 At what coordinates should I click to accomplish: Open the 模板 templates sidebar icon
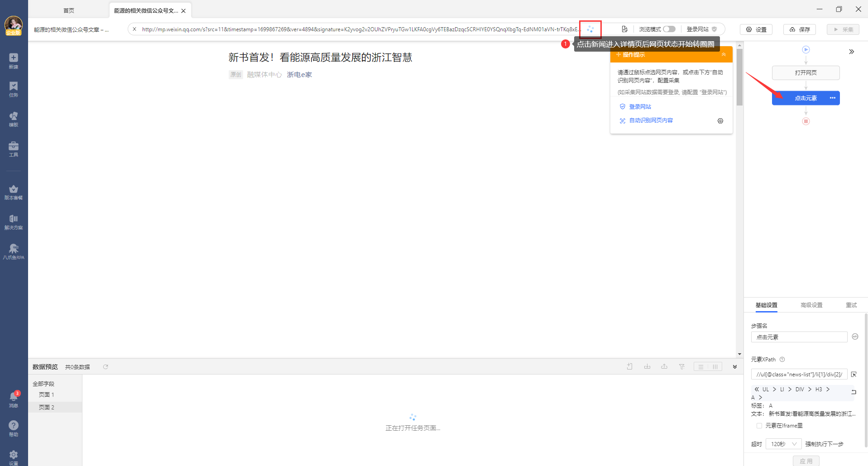[14, 119]
